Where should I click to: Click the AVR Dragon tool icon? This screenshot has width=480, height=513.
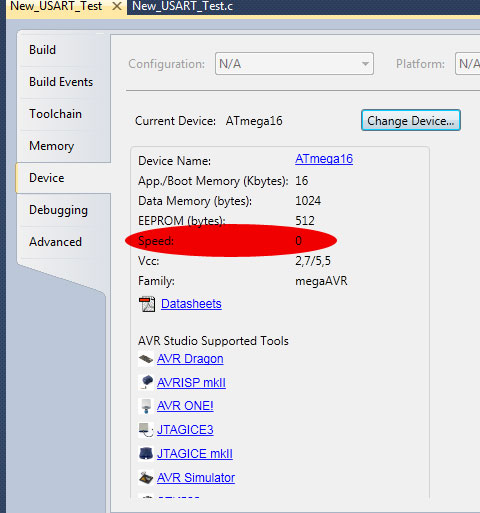146,359
